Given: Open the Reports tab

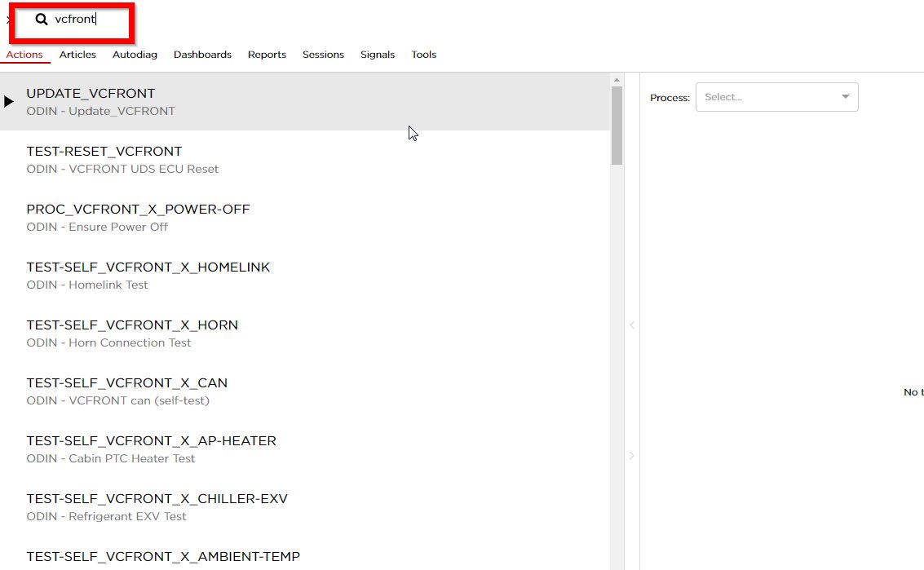Looking at the screenshot, I should pos(267,55).
